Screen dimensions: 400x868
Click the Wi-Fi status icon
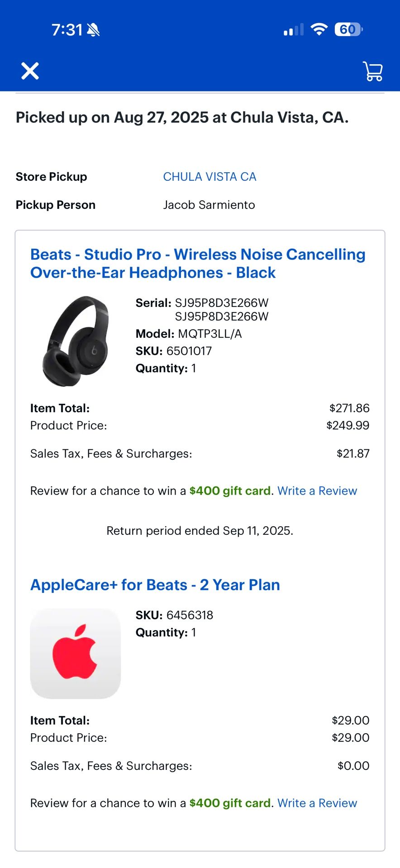[319, 29]
